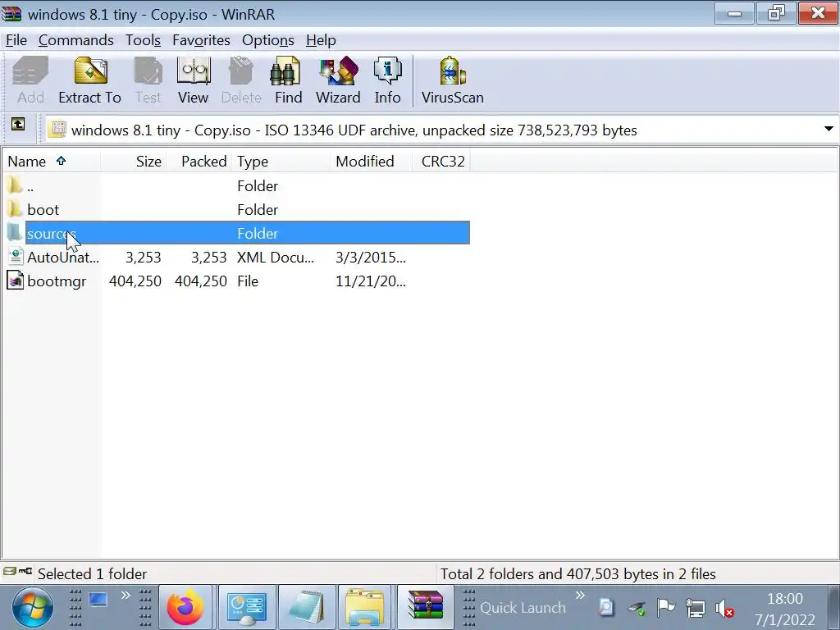Click the 'XML Docu...' type cell
Screen dimensions: 840x630
pos(276,257)
